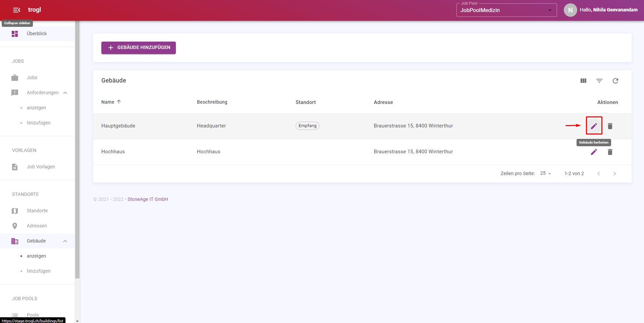Open Jobs menu item
The height and width of the screenshot is (323, 644).
coord(32,77)
